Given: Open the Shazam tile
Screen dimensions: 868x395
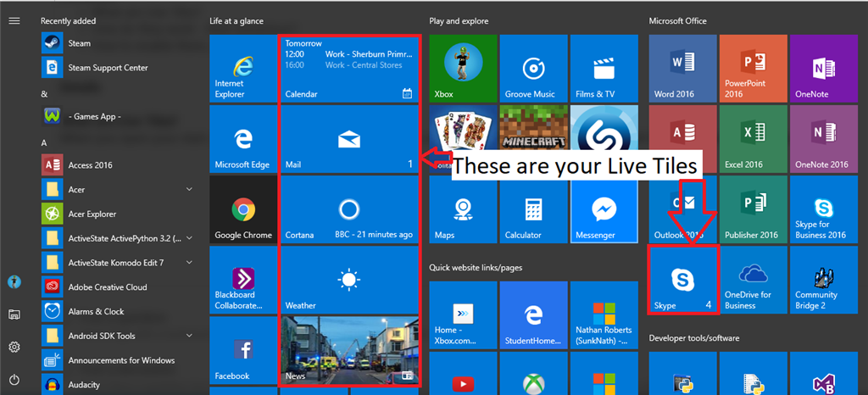Looking at the screenshot, I should 604,126.
